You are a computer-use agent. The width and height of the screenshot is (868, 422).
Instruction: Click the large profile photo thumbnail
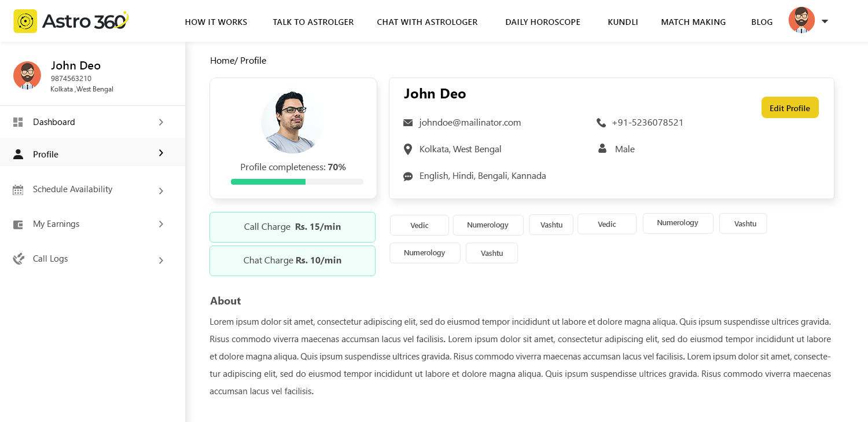(x=292, y=122)
